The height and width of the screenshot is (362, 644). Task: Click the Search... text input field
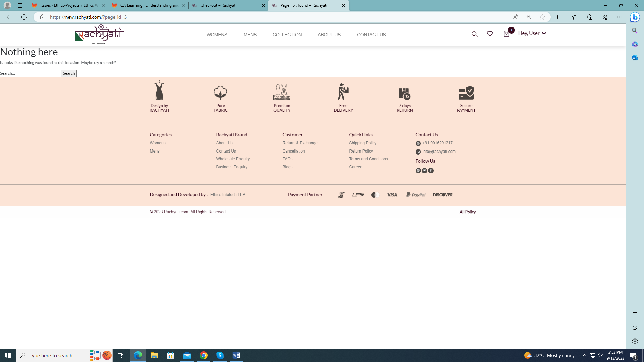point(38,73)
